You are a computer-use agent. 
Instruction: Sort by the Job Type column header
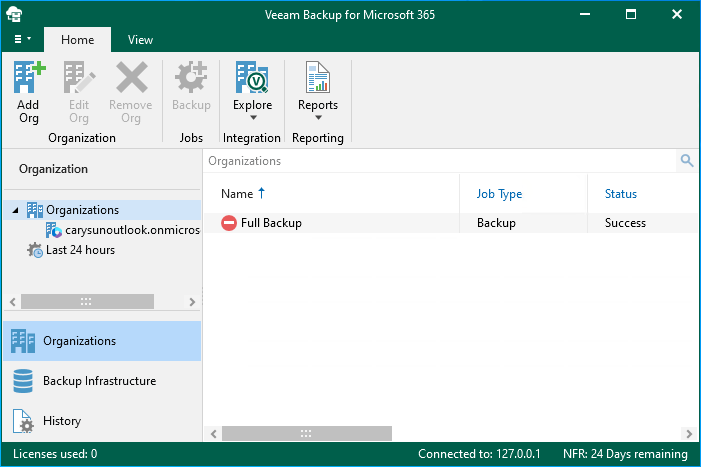[x=499, y=194]
